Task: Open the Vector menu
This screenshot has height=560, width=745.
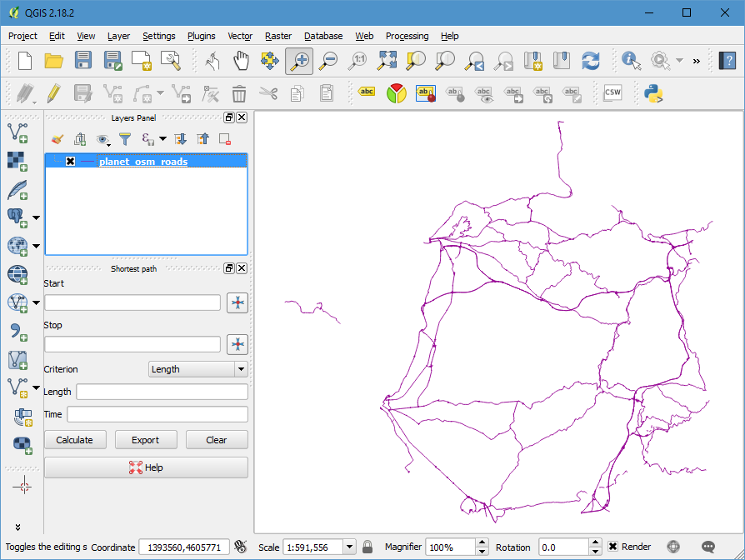Action: 240,36
